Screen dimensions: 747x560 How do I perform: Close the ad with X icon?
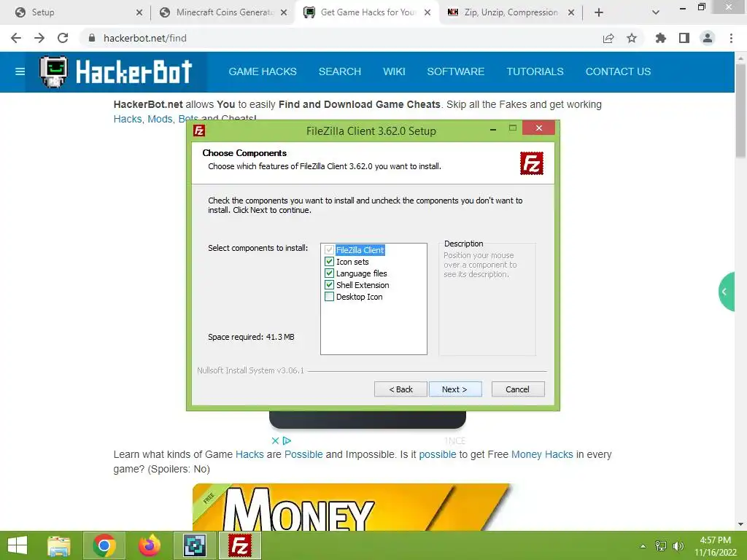point(275,441)
